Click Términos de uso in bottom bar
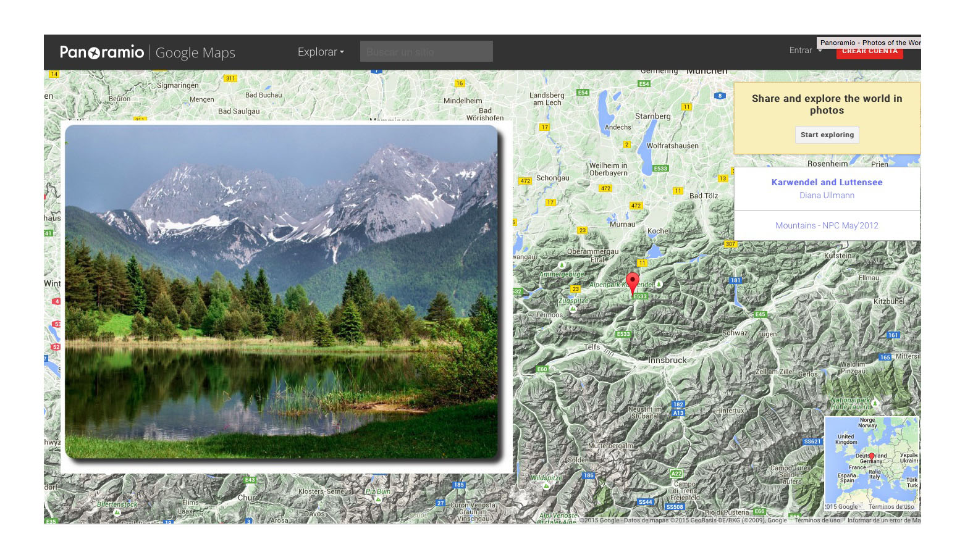 coord(817,520)
